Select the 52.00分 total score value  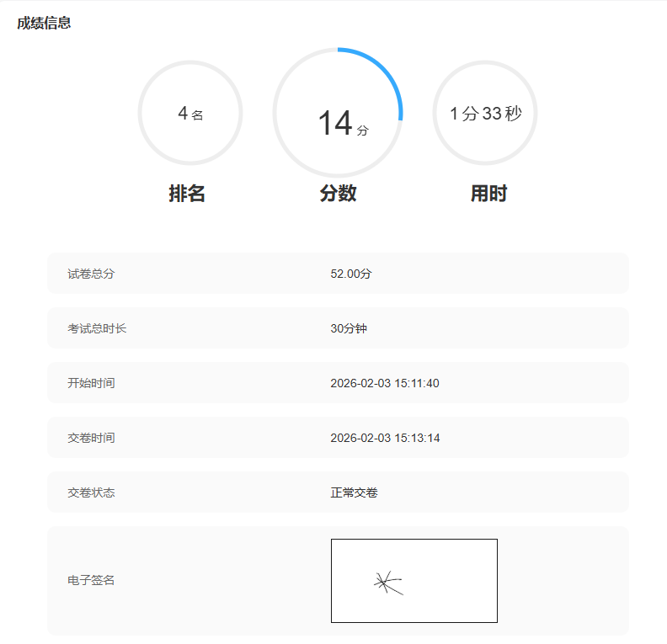(351, 274)
